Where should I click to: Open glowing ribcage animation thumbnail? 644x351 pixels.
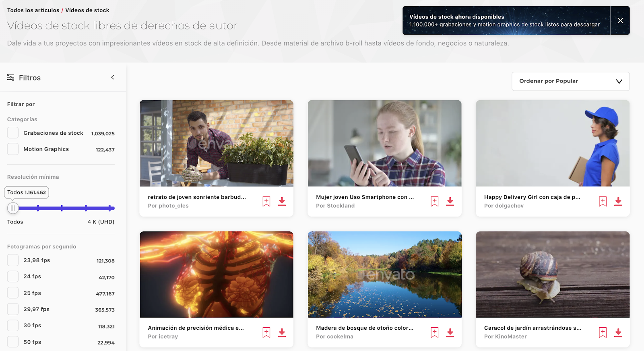[x=217, y=275]
